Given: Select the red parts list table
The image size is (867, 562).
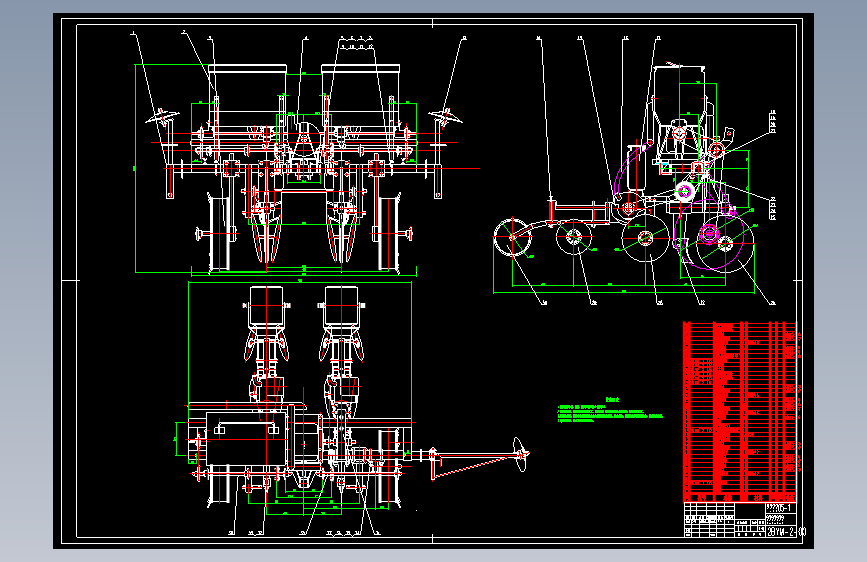Looking at the screenshot, I should tap(741, 412).
